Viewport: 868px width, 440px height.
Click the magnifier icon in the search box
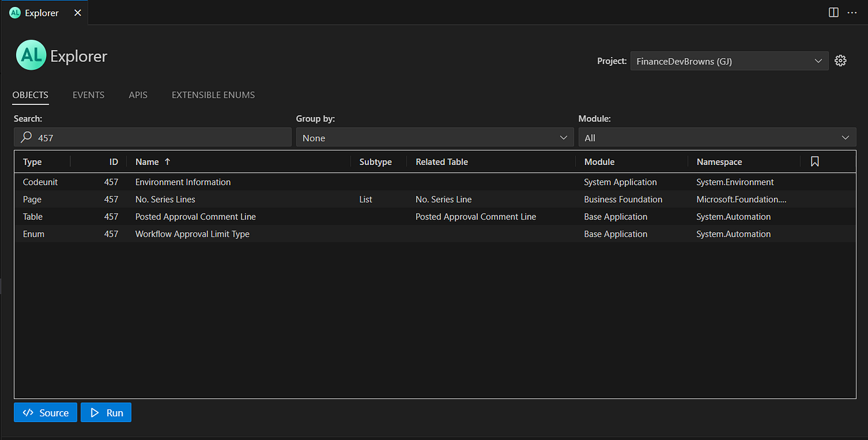26,137
